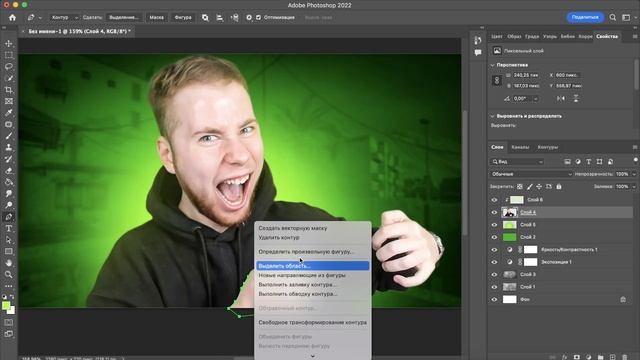Select the Horizontal Type tool
The image size is (640, 360).
coord(9,228)
